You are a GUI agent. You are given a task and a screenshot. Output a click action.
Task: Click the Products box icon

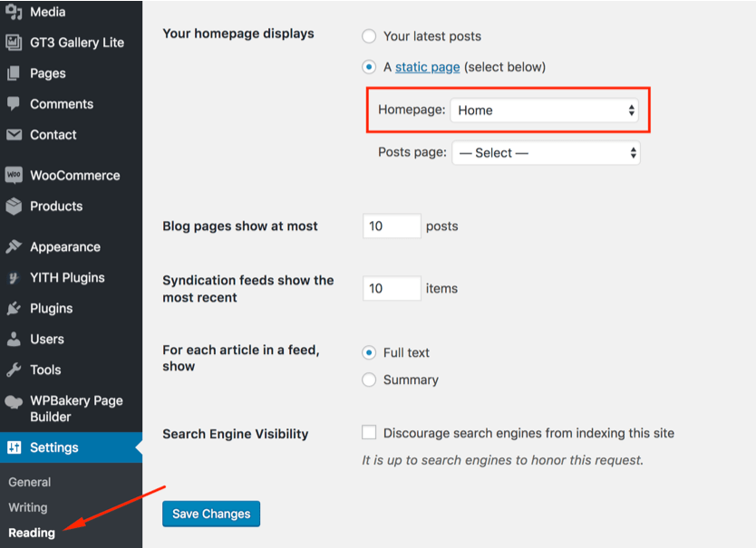coord(14,206)
